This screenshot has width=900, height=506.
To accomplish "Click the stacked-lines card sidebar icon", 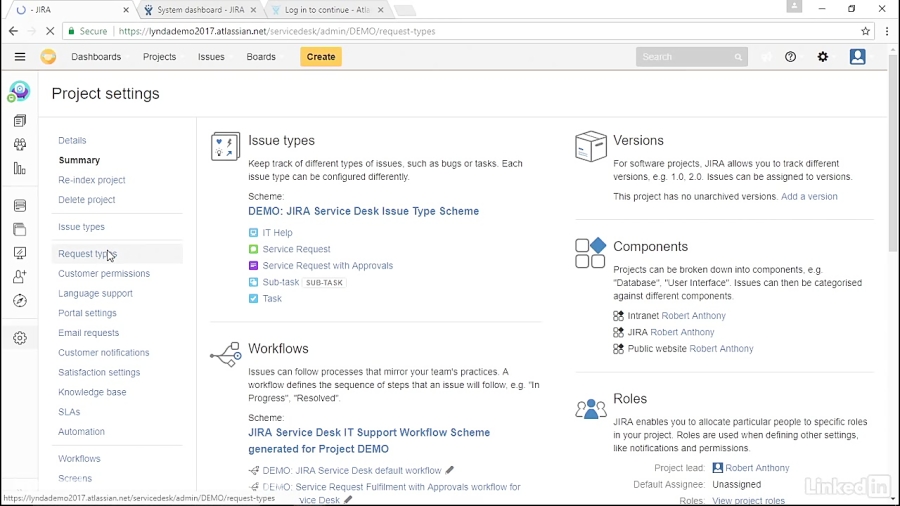I will (20, 205).
